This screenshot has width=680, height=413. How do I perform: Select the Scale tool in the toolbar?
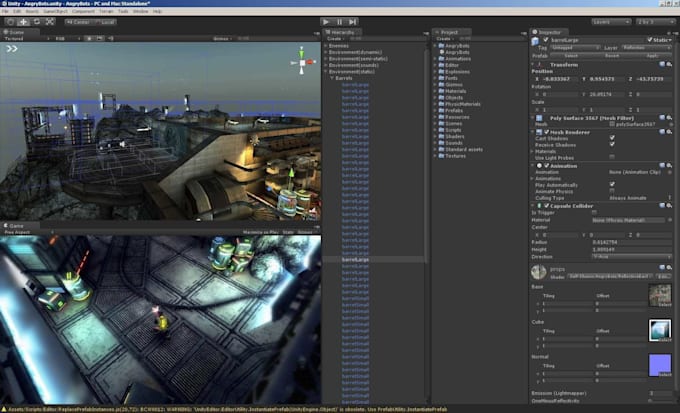click(50, 21)
